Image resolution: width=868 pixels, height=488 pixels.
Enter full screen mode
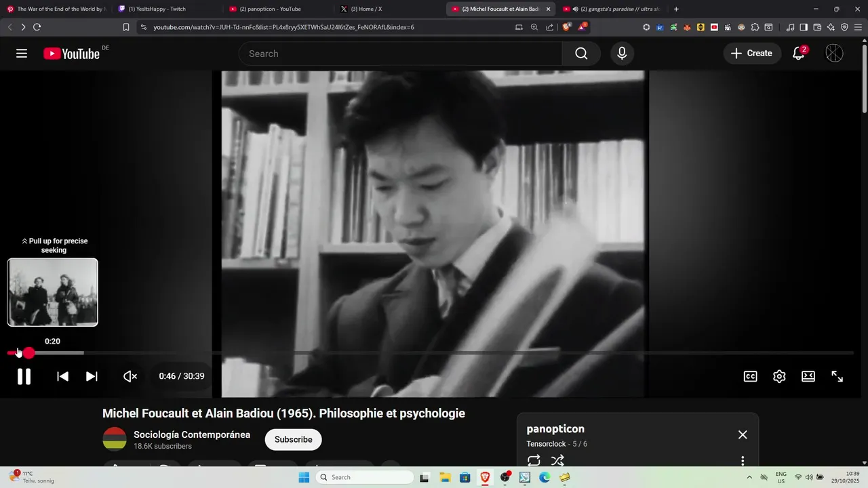tap(837, 376)
